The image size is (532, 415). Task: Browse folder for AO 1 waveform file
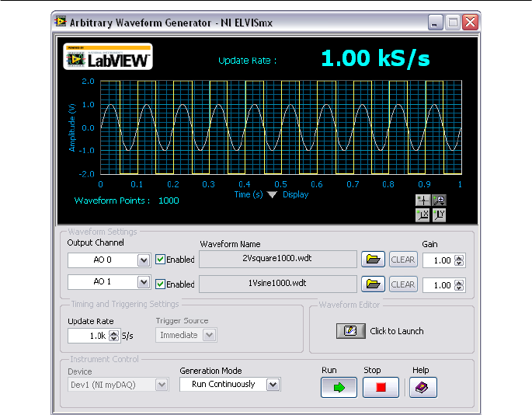coord(373,284)
